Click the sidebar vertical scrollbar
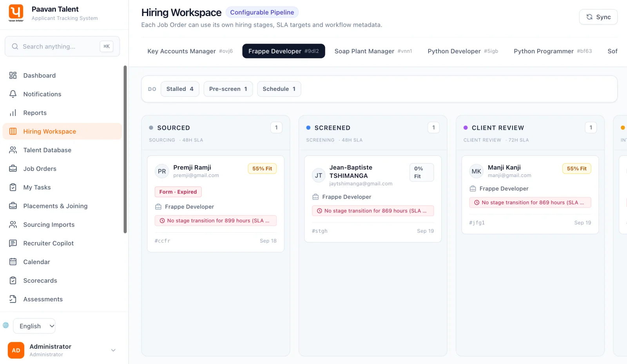This screenshot has height=364, width=627. pos(125,149)
